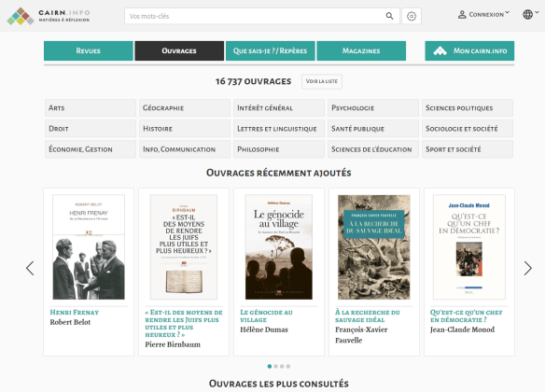
Task: Browse Sport et société category
Action: pyautogui.click(x=468, y=149)
